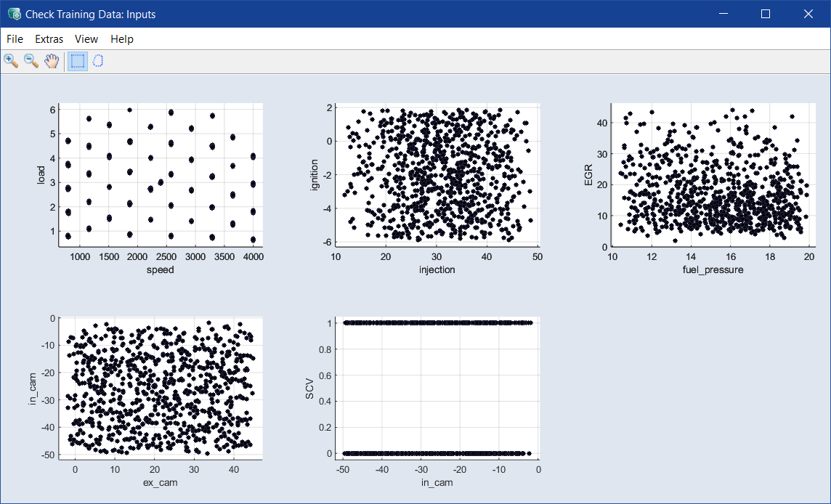Open the Extras menu
Viewport: 831px width, 504px height.
pyautogui.click(x=49, y=39)
